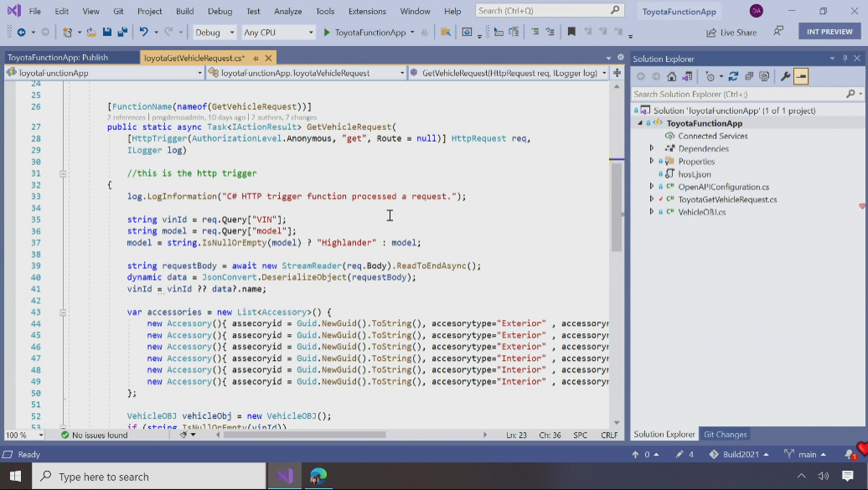Click the Undo arrow icon

point(144,32)
